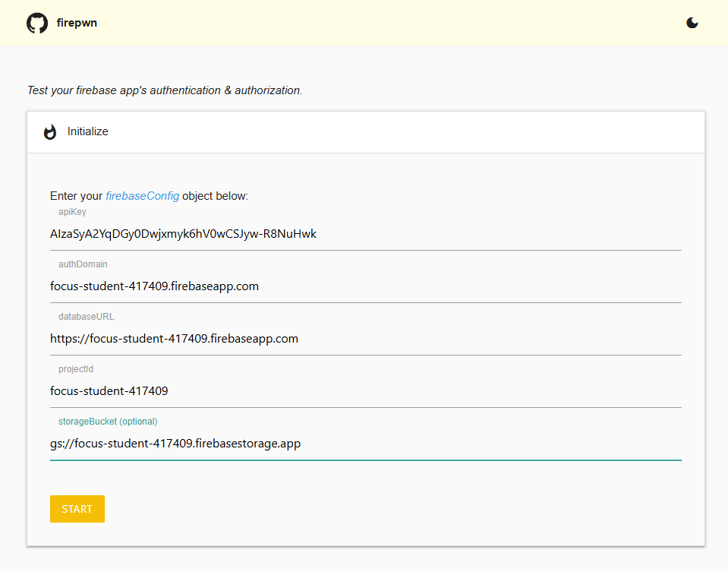The image size is (728, 572).
Task: Toggle dark mode with moon icon
Action: [692, 23]
